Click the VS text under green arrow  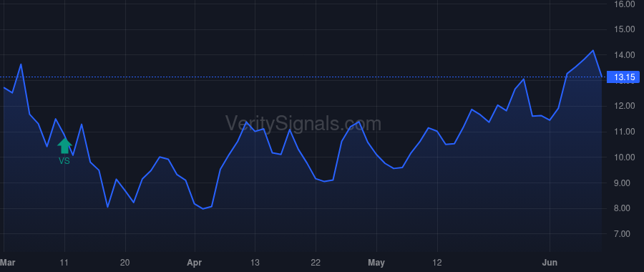tap(64, 161)
